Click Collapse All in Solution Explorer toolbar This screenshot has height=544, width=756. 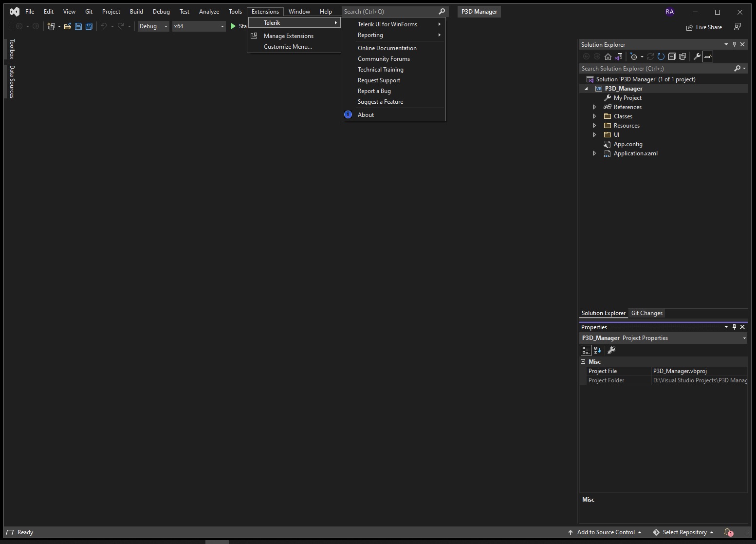[672, 56]
